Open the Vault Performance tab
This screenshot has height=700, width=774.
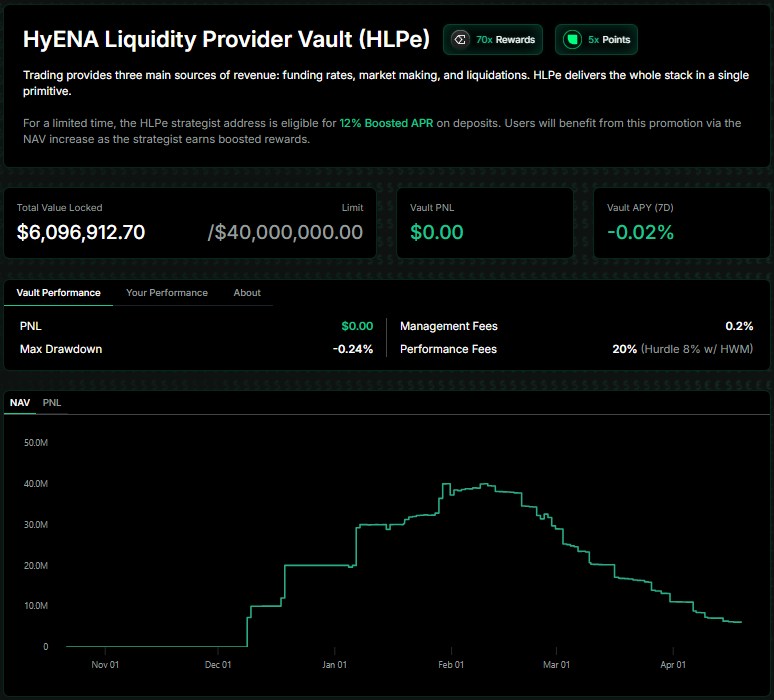pyautogui.click(x=58, y=293)
